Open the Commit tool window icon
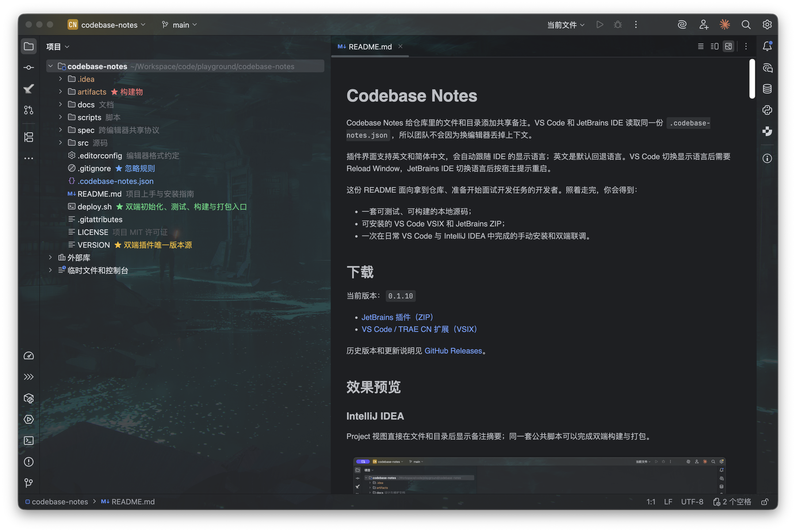The image size is (796, 532). [29, 68]
